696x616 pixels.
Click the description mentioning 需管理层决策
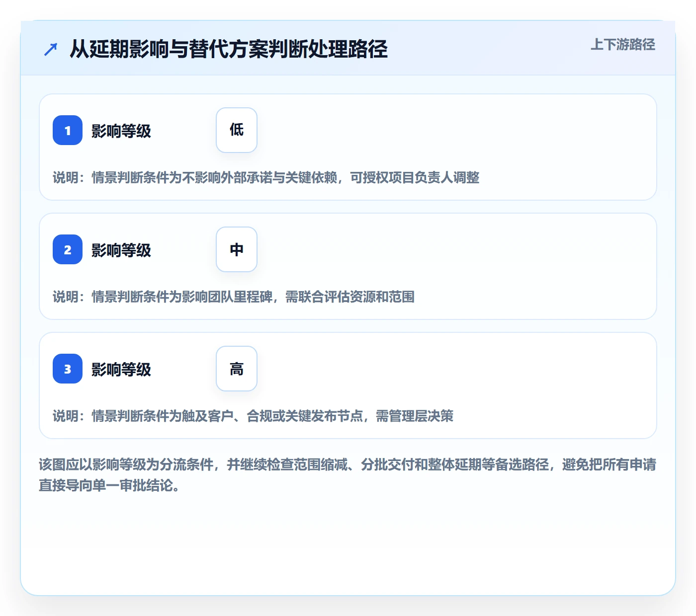[x=253, y=416]
